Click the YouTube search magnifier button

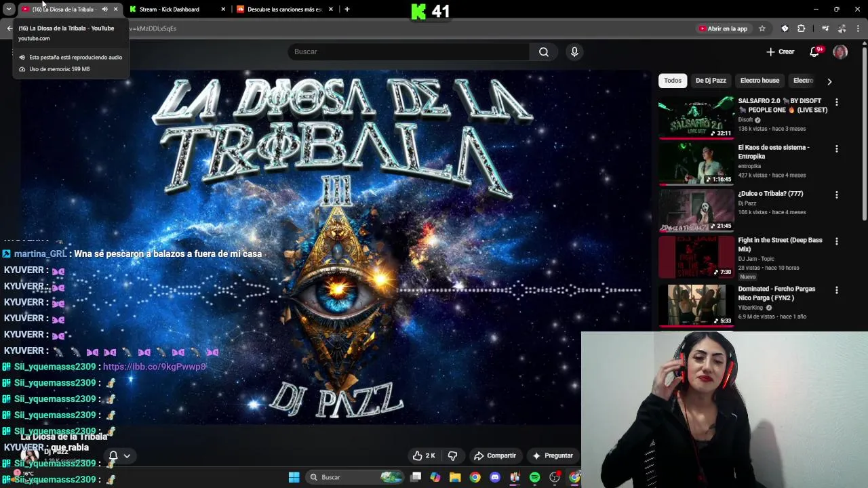tap(544, 52)
